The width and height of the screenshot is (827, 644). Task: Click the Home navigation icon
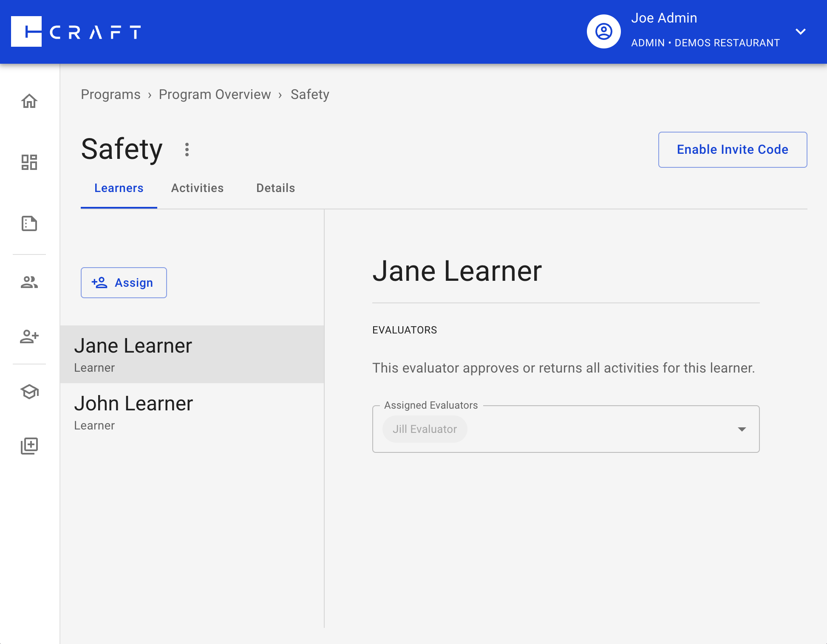30,101
